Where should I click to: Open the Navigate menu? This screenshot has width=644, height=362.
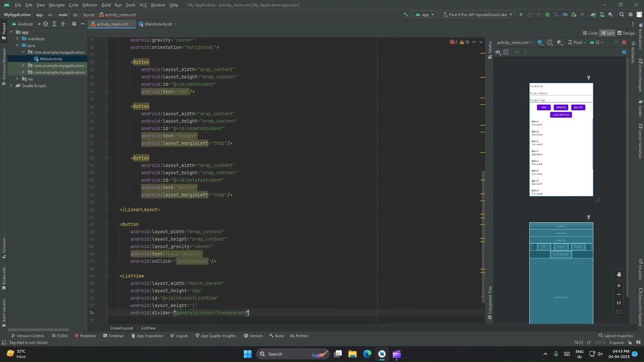pos(56,5)
